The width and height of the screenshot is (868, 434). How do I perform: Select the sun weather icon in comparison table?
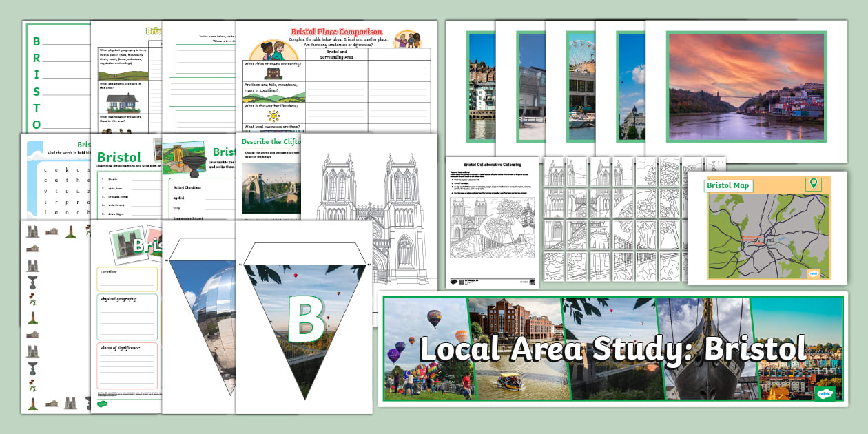click(x=273, y=115)
